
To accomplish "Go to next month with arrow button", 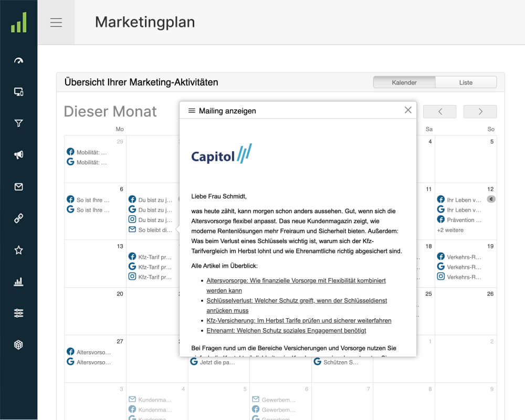I will pyautogui.click(x=480, y=111).
